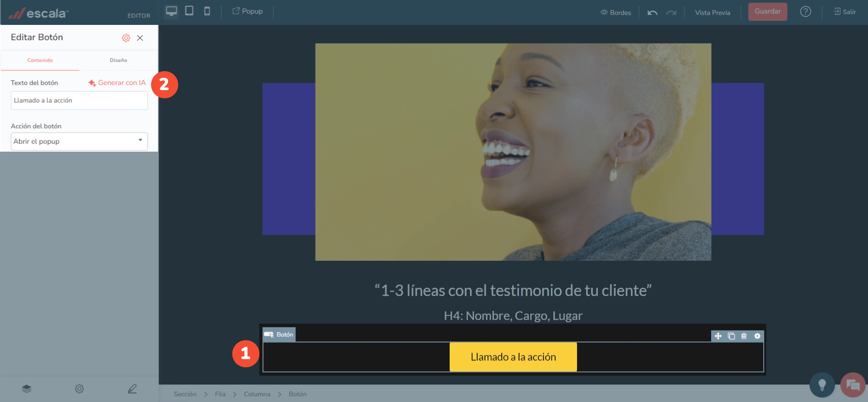Viewport: 868px width, 402px height.
Task: Select Fila in the breadcrumb
Action: [x=220, y=394]
